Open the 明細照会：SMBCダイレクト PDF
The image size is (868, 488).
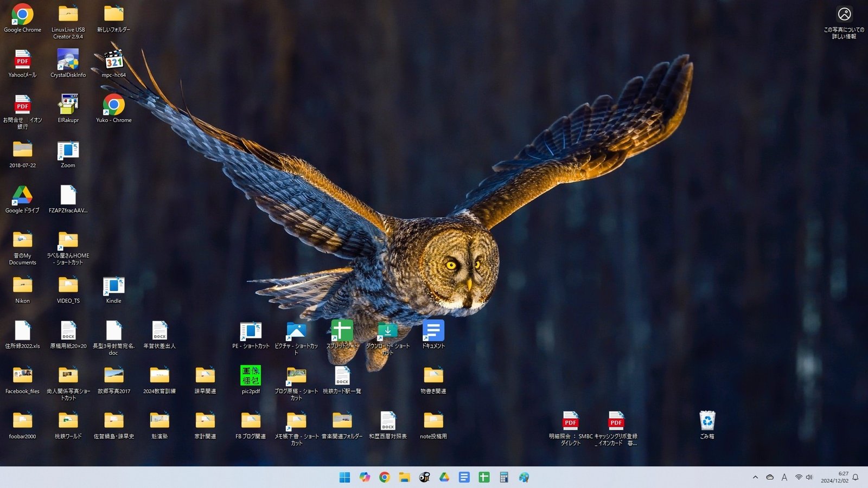click(x=570, y=428)
